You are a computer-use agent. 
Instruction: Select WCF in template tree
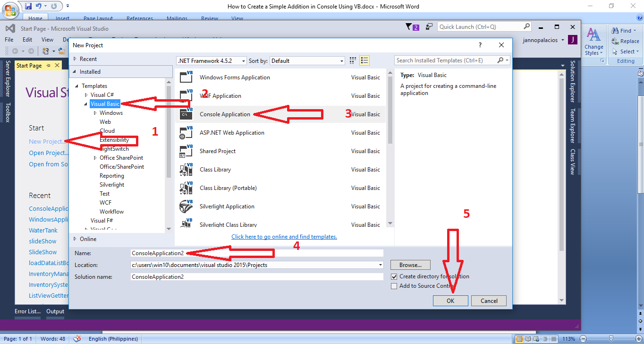[105, 203]
